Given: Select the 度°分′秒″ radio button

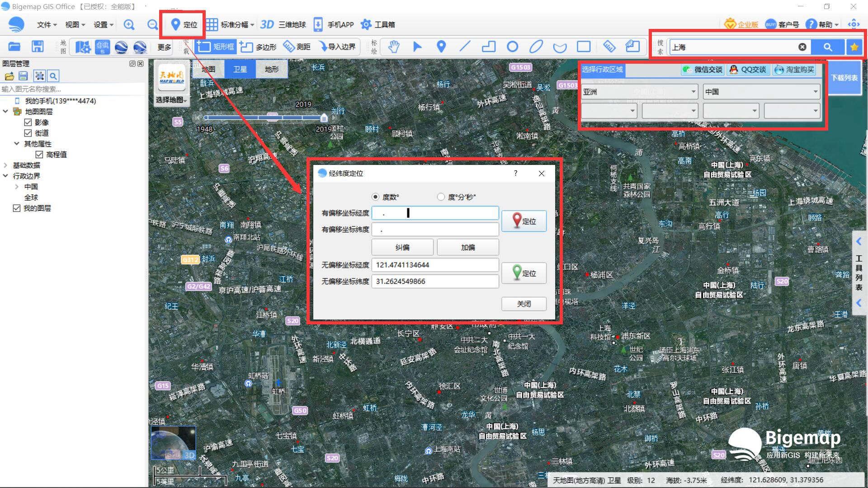Looking at the screenshot, I should pyautogui.click(x=441, y=197).
